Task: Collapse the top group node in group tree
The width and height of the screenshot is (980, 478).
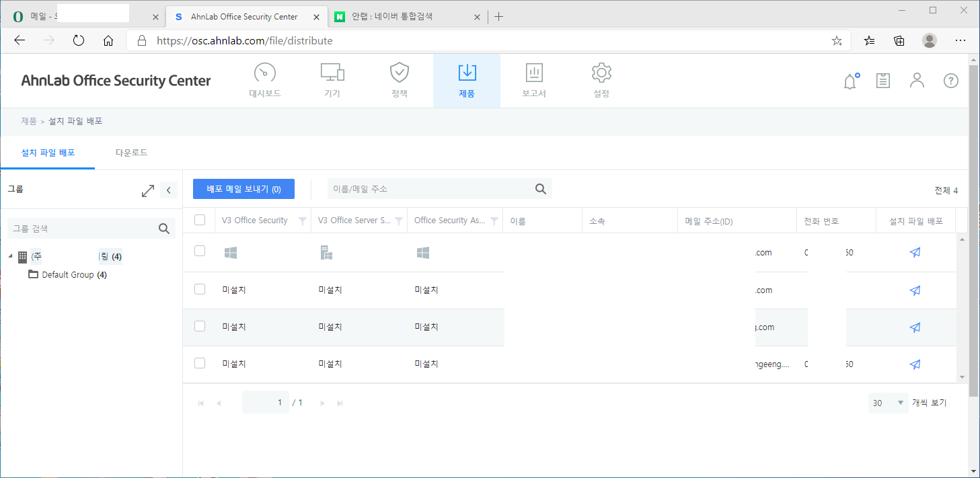Action: [9, 256]
